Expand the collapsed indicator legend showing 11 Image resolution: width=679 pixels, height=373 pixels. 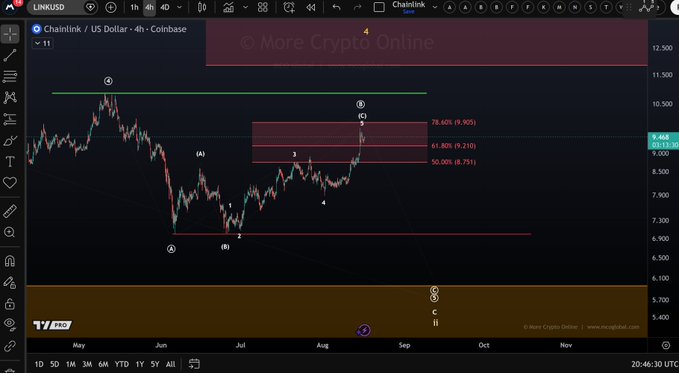[42, 43]
